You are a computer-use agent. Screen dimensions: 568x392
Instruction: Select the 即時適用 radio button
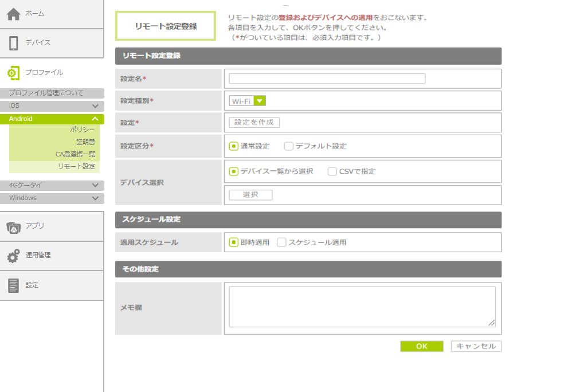pyautogui.click(x=234, y=242)
